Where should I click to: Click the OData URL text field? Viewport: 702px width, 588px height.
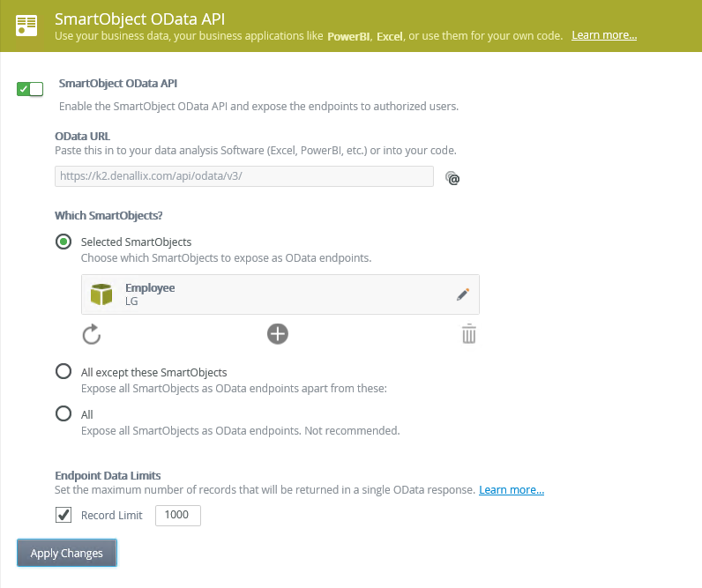click(244, 176)
